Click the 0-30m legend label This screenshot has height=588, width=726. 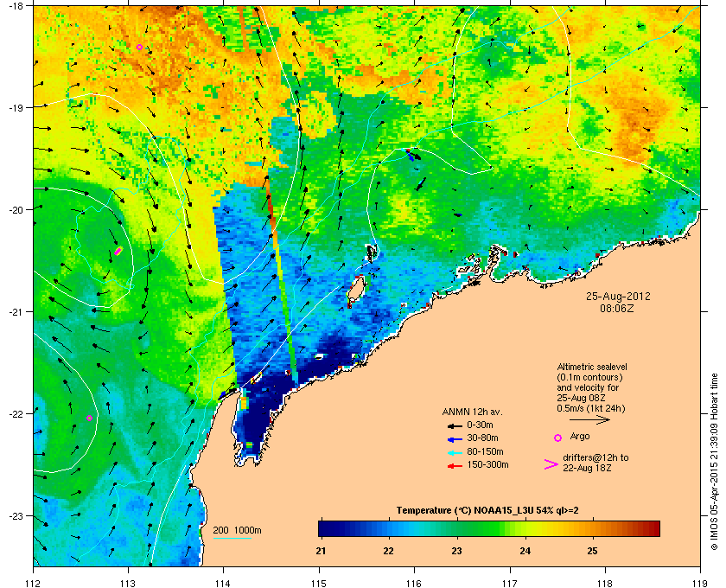(x=480, y=425)
